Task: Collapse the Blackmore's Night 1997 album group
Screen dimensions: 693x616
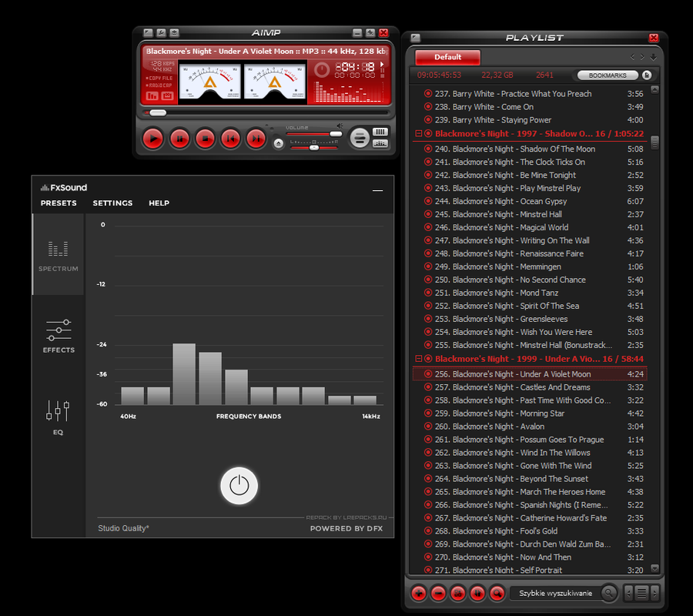Action: pos(418,133)
